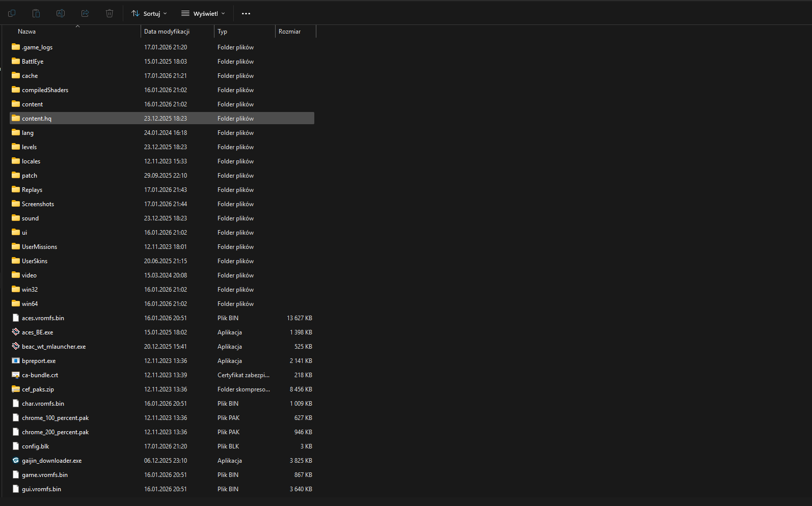Select the gaijin_downloader.exe application icon
Image resolution: width=812 pixels, height=506 pixels.
pyautogui.click(x=16, y=460)
